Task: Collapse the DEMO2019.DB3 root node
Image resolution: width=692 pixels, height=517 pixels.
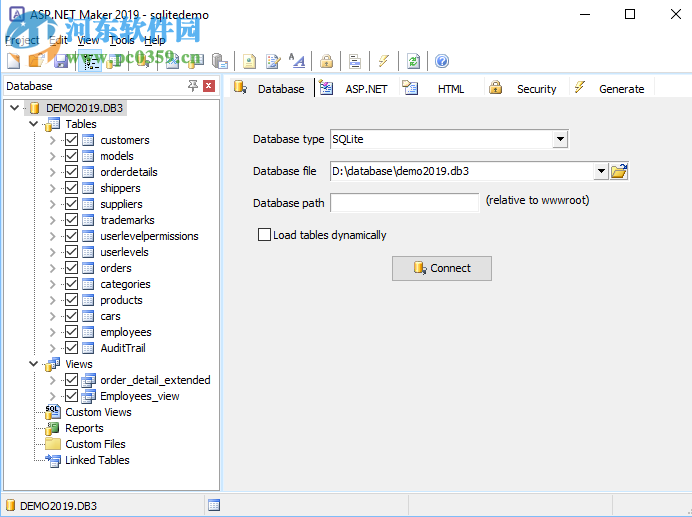Action: pos(14,108)
